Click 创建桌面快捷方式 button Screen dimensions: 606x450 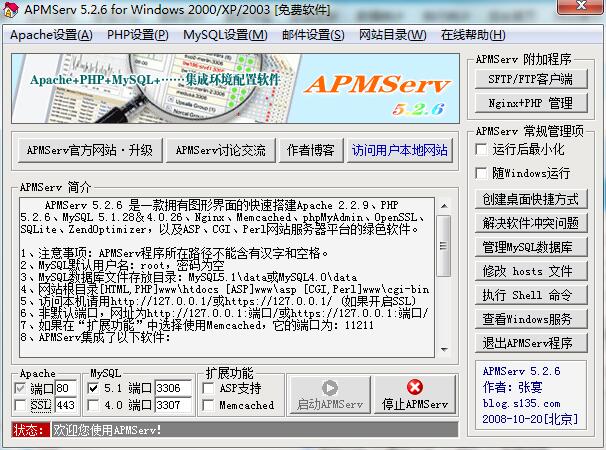531,199
